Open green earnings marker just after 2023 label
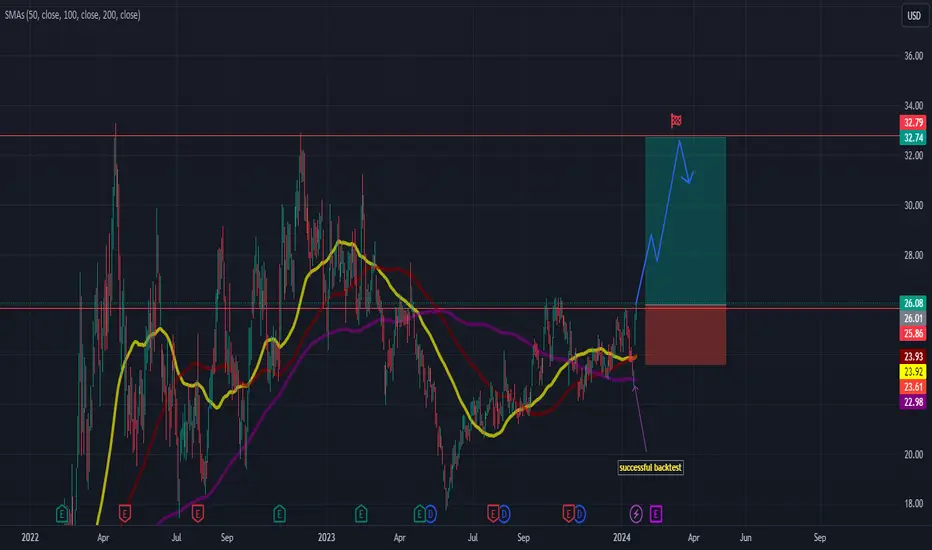This screenshot has width=932, height=550. coord(361,513)
